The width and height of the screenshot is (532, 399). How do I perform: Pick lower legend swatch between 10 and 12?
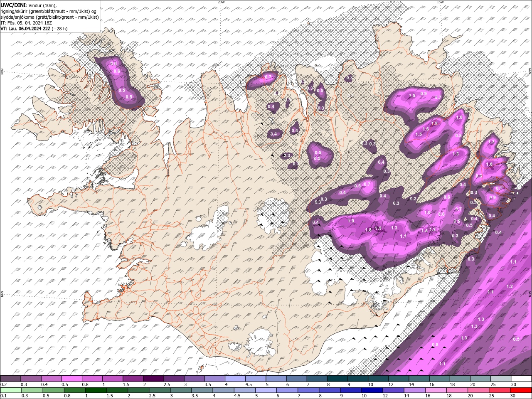[372, 390]
